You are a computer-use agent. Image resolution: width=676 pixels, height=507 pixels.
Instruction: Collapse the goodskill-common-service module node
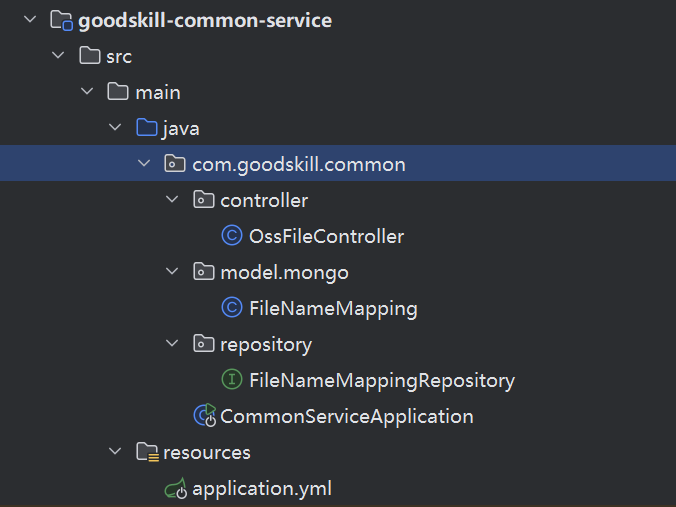tap(30, 20)
